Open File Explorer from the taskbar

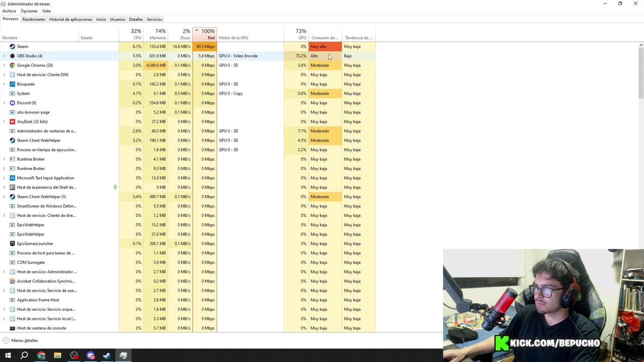click(58, 355)
